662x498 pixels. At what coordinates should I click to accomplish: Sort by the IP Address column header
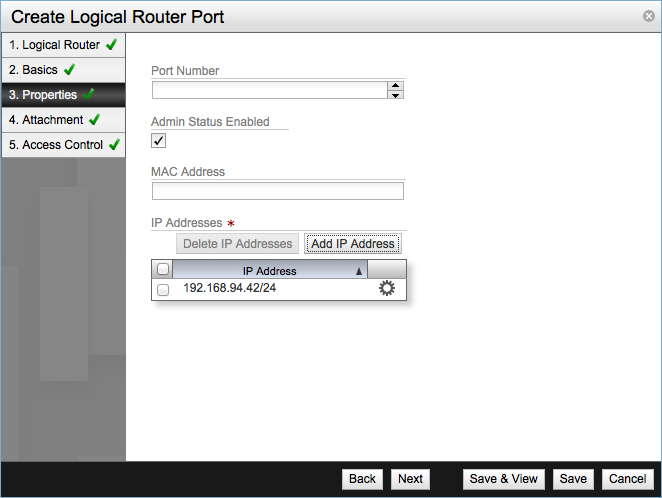pos(269,270)
